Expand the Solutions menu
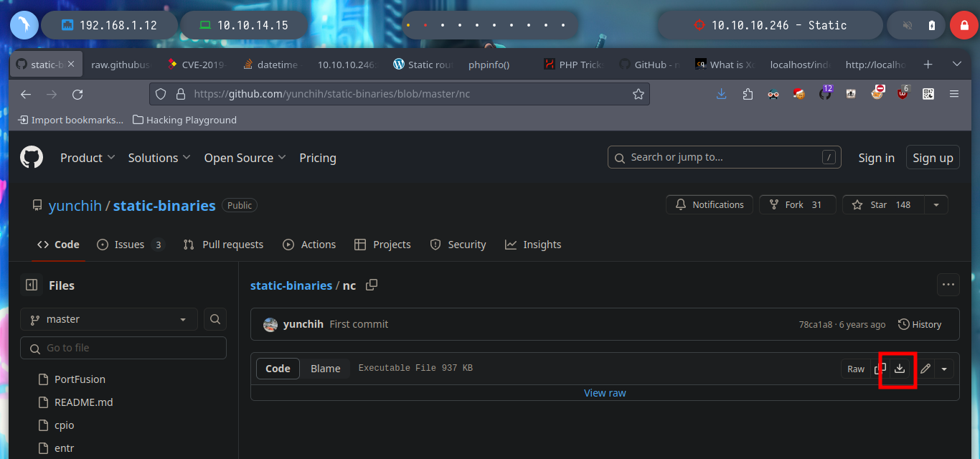This screenshot has height=459, width=980. tap(159, 158)
